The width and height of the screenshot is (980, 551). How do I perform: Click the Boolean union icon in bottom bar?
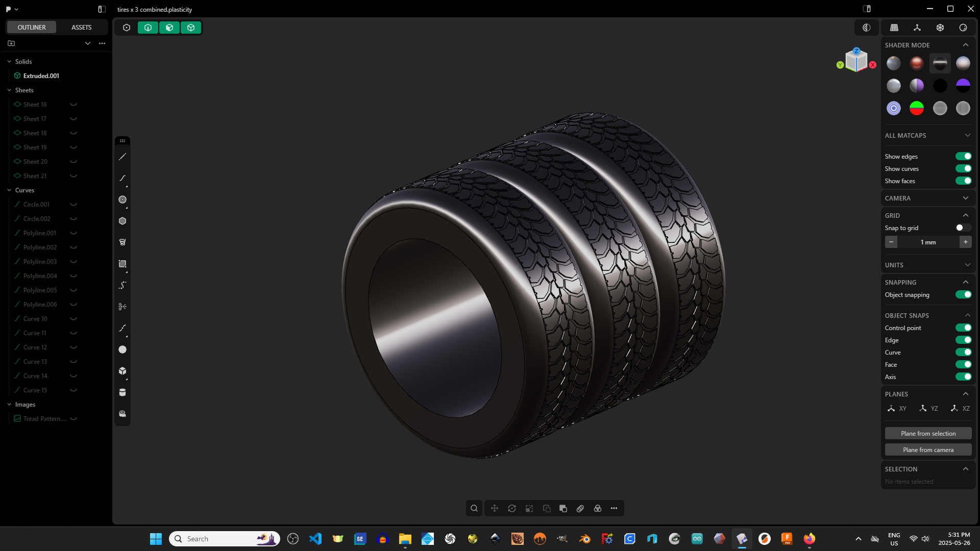(x=563, y=508)
